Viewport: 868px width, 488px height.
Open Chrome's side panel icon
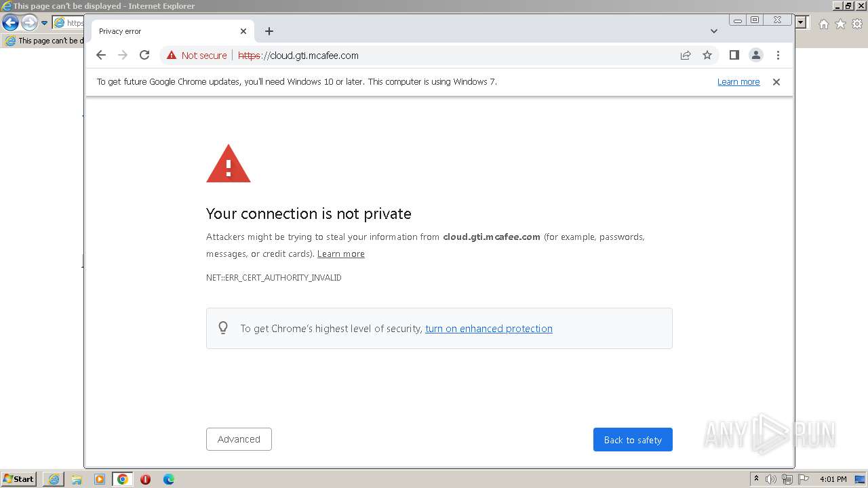click(734, 56)
